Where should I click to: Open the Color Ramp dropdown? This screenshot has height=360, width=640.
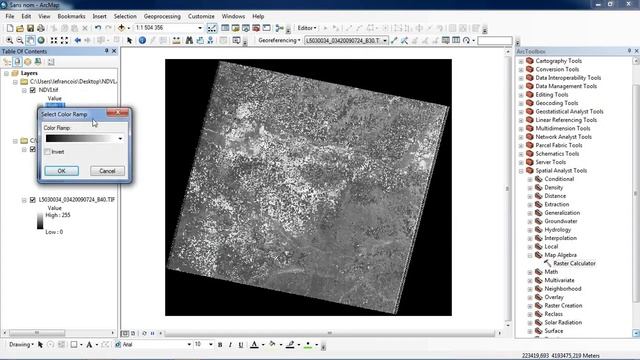coord(120,139)
